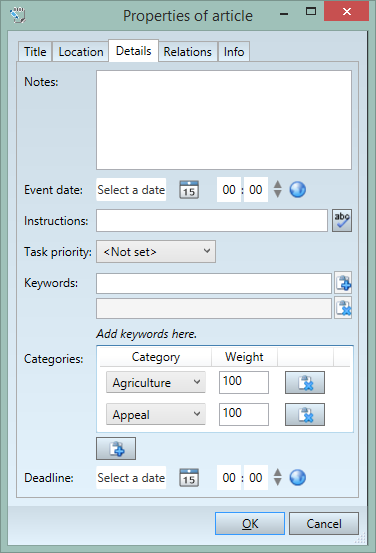376x553 pixels.
Task: Switch to the Location tab
Action: 81,52
